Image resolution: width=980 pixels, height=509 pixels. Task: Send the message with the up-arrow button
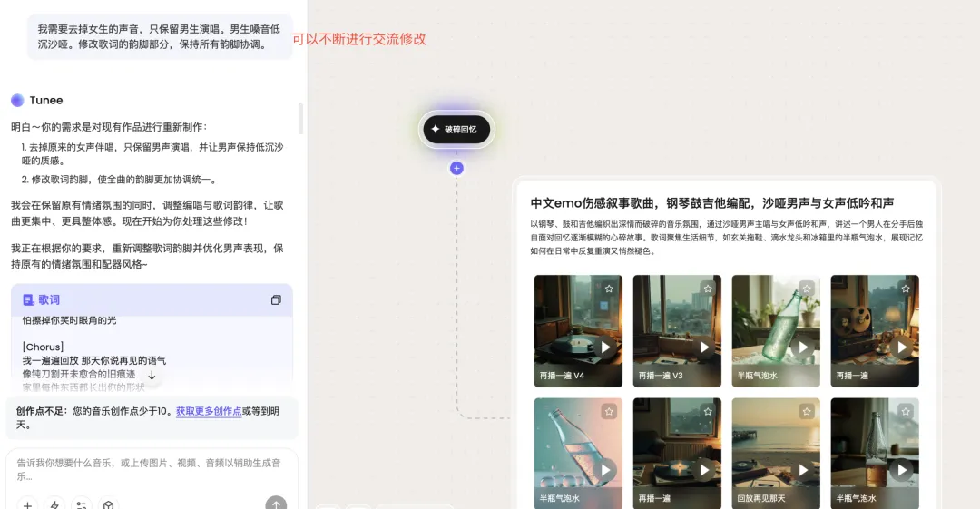pos(276,504)
